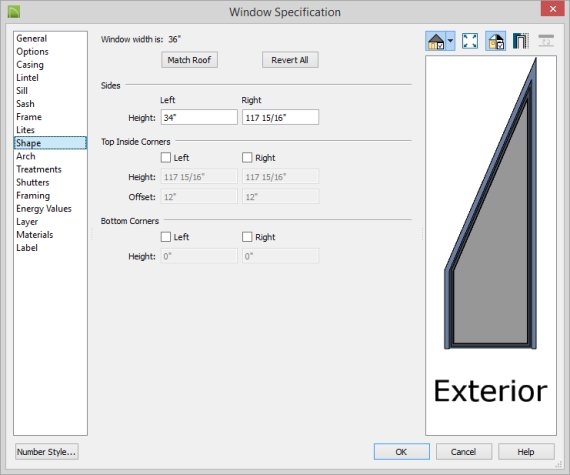Image resolution: width=570 pixels, height=475 pixels.
Task: Toggle the color preview house icon
Action: 495,41
